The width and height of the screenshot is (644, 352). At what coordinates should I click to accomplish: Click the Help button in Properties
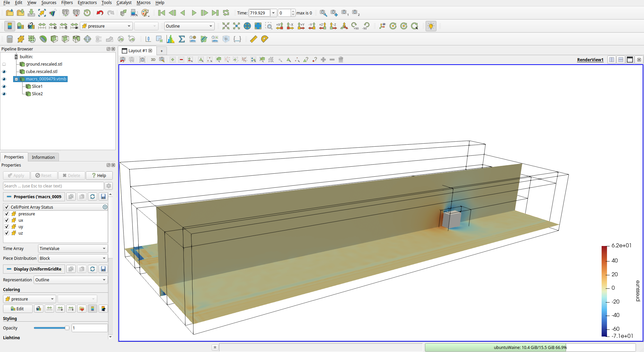(99, 175)
